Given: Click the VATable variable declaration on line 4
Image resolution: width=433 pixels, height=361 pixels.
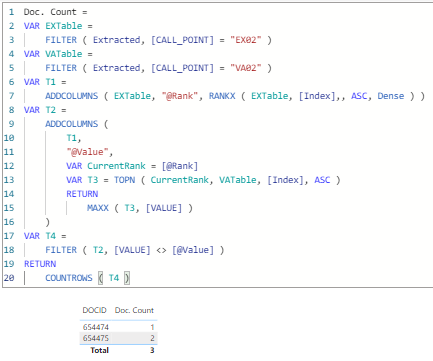Looking at the screenshot, I should [64, 54].
